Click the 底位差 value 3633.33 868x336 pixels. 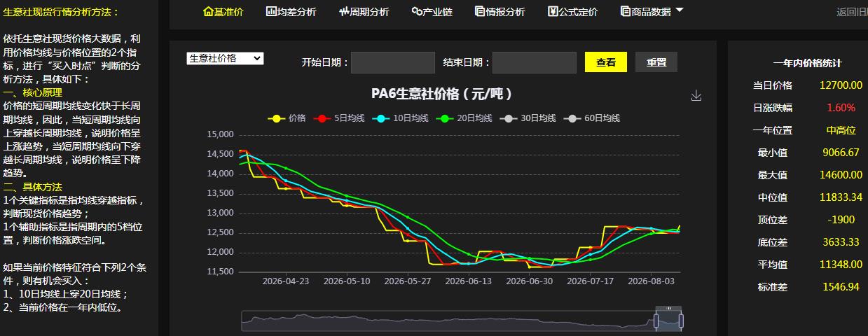tap(841, 242)
